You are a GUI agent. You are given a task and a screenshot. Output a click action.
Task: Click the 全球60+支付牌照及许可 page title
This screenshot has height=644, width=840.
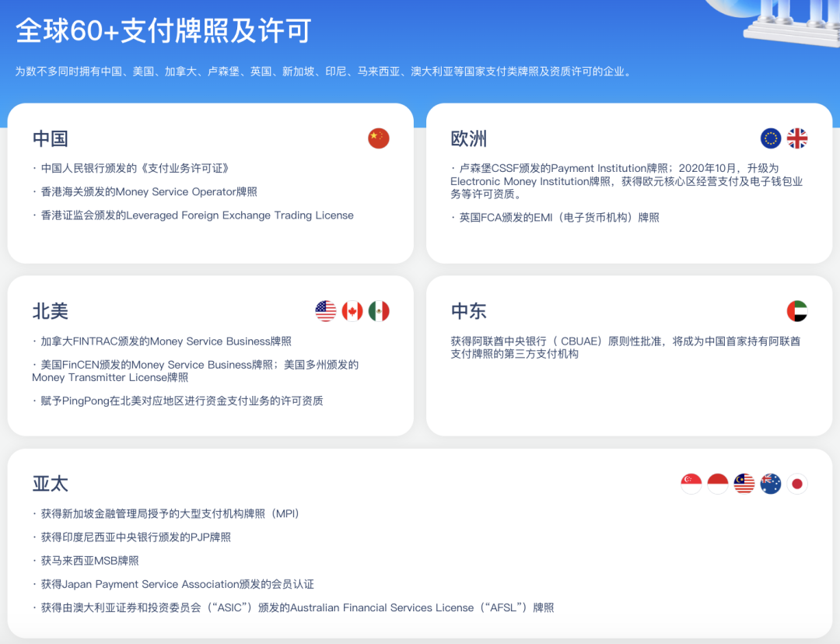click(x=163, y=30)
